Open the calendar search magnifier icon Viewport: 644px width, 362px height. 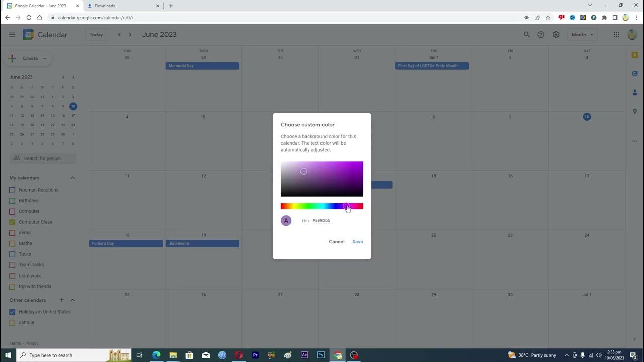(527, 35)
